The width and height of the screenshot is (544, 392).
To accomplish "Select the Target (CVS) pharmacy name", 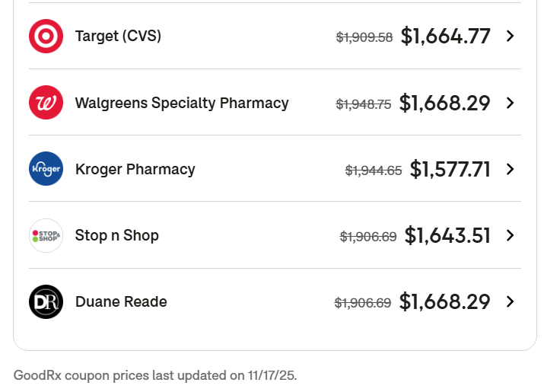I will coord(118,36).
